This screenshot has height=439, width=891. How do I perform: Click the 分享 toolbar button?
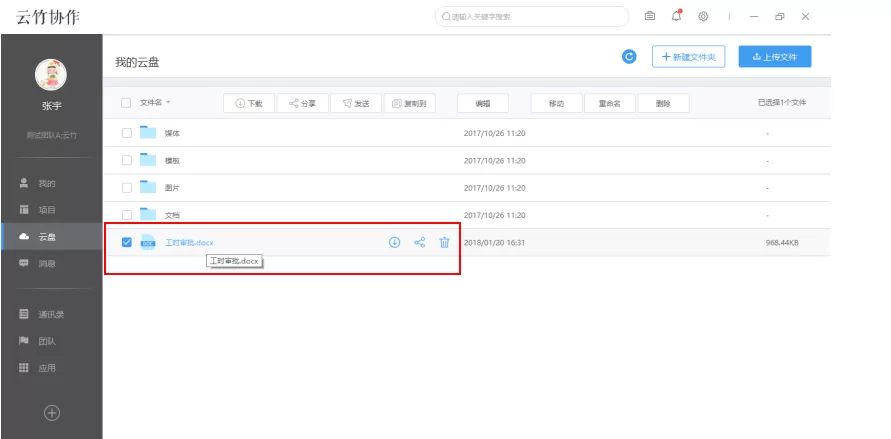[x=302, y=103]
